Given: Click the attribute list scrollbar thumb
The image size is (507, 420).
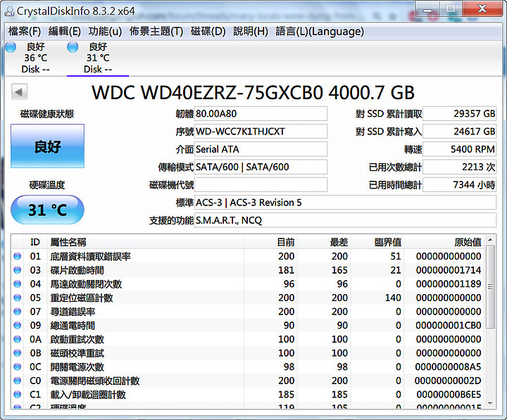Looking at the screenshot, I should coord(490,287).
